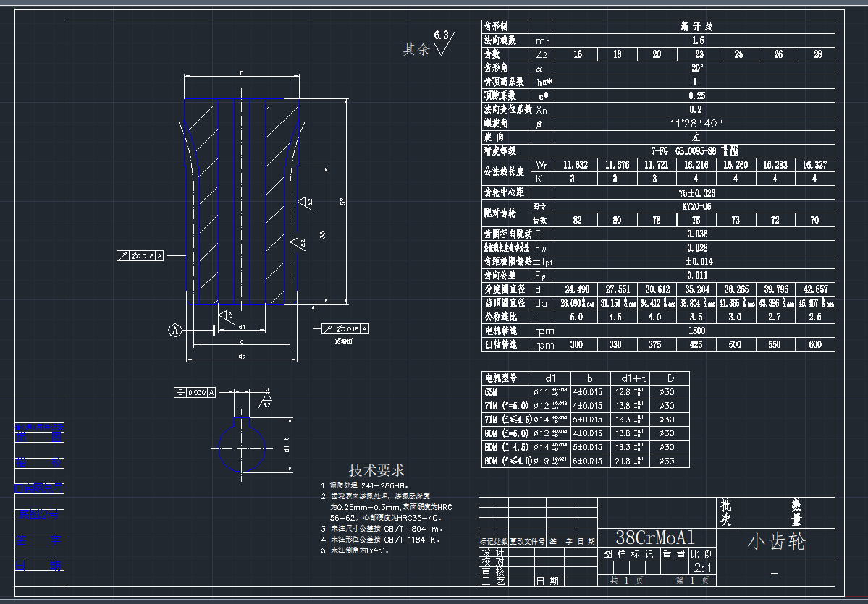The width and height of the screenshot is (868, 604).
Task: Select the datum A circle symbol
Action: 175,330
